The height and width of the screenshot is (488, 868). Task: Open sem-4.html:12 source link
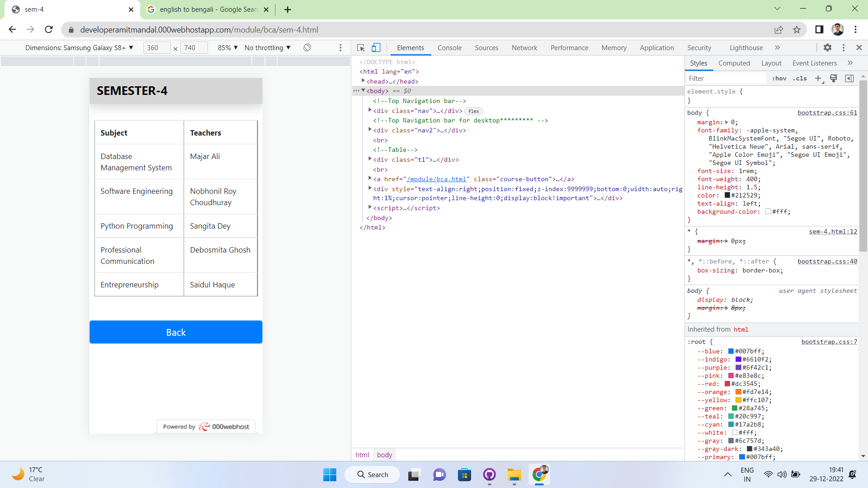coord(833,231)
